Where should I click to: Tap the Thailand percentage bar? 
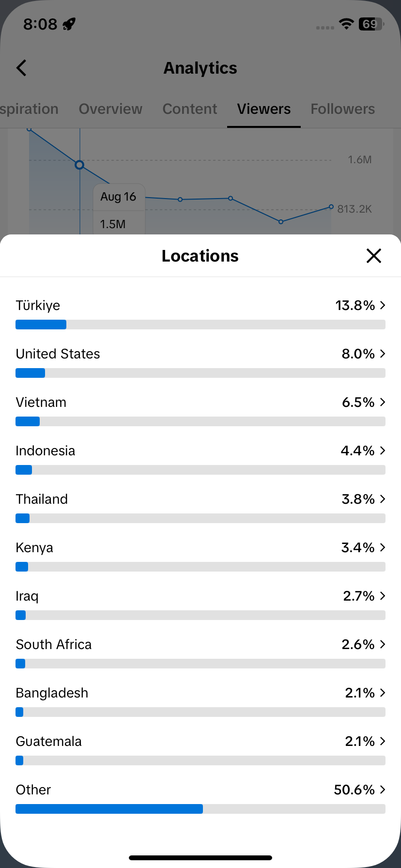[200, 518]
